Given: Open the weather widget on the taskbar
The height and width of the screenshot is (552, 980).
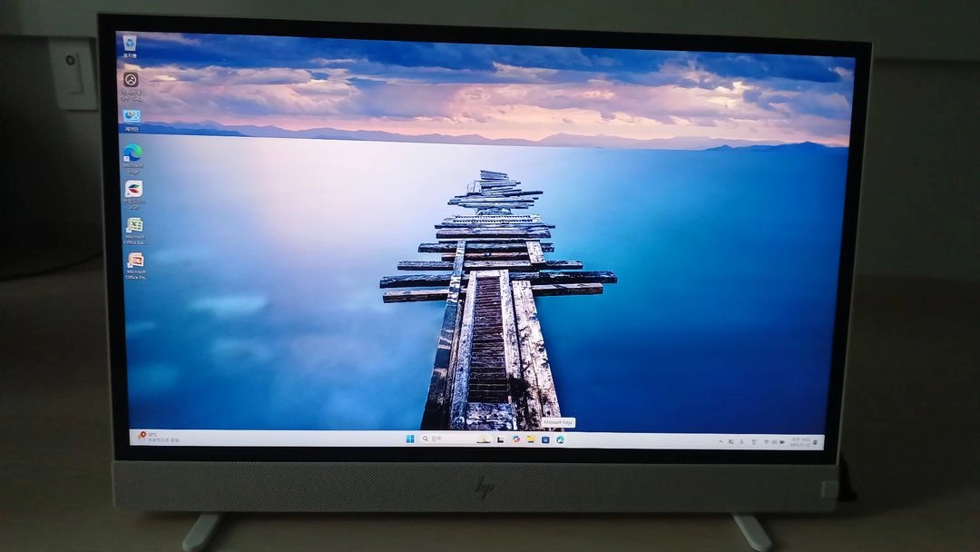Looking at the screenshot, I should [158, 437].
